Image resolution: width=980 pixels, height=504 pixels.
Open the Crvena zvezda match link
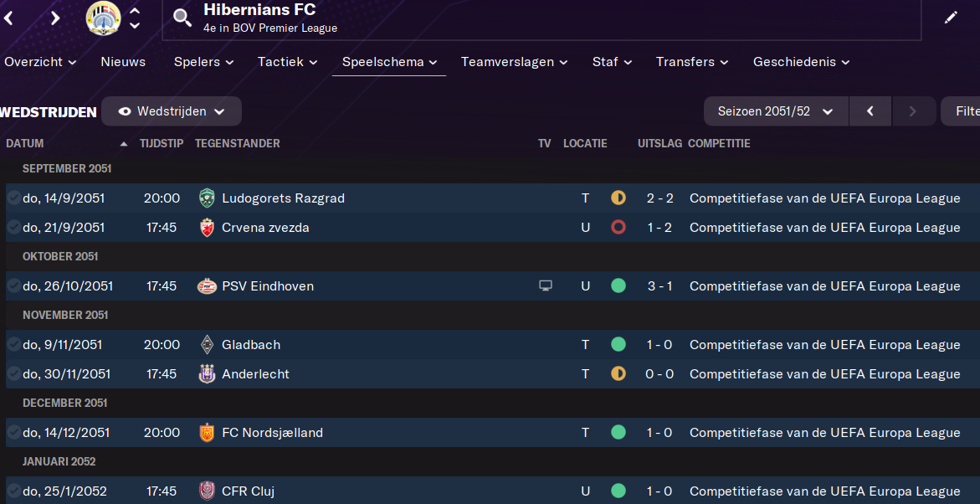pos(265,228)
